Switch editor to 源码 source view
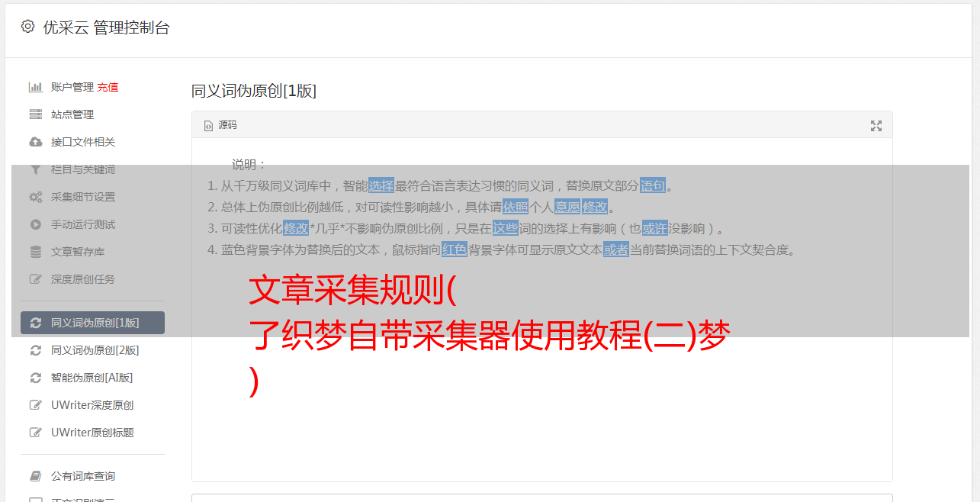 pos(220,125)
